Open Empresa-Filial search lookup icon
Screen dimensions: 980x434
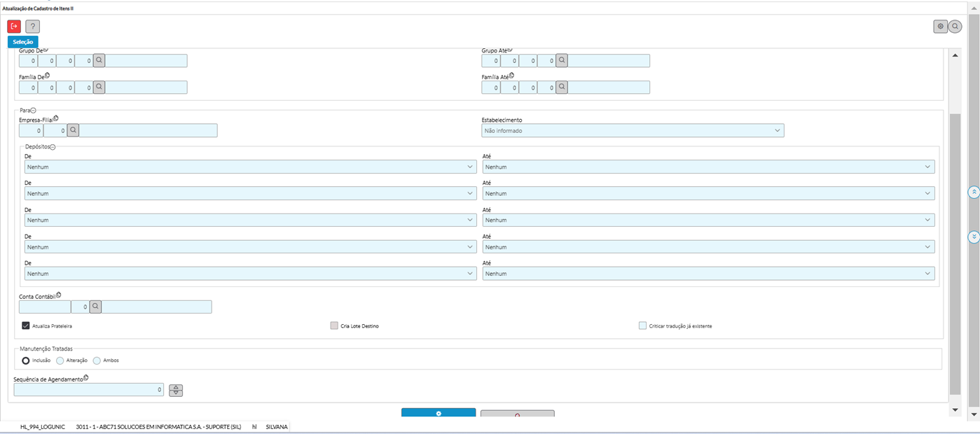tap(73, 130)
